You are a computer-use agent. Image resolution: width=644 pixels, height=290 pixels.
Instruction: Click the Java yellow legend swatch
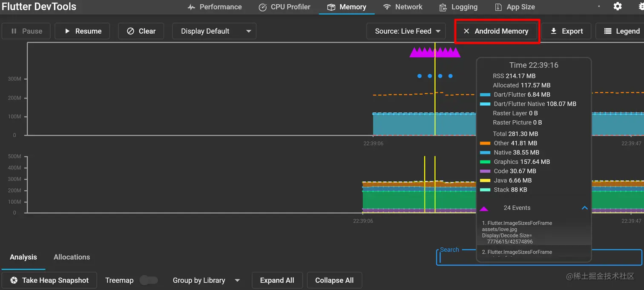pyautogui.click(x=485, y=181)
